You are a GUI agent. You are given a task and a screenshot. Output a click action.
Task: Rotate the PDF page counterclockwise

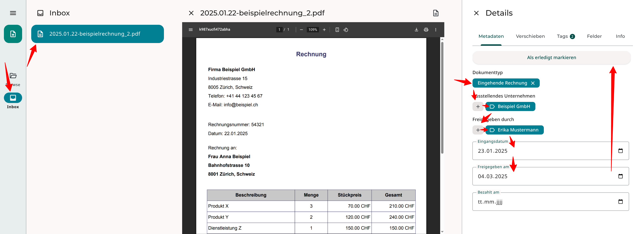click(x=346, y=30)
